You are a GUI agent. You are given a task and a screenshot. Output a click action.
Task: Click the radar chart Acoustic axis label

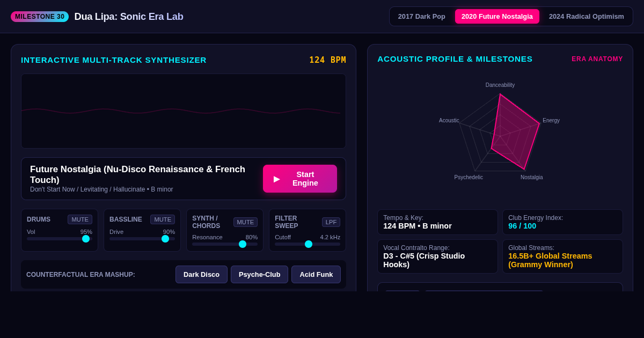[x=449, y=120]
